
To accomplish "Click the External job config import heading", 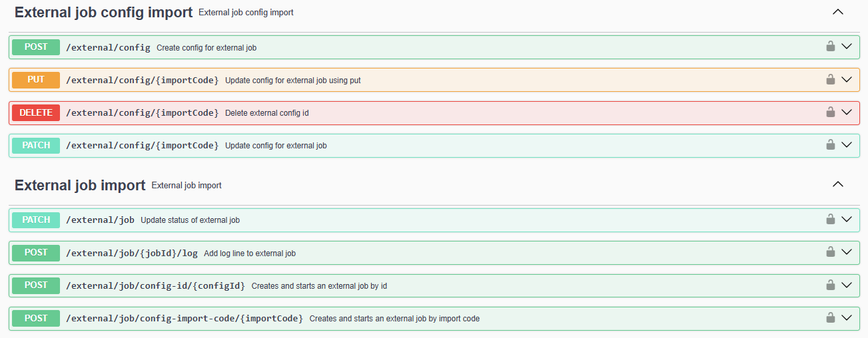I will coord(103,12).
